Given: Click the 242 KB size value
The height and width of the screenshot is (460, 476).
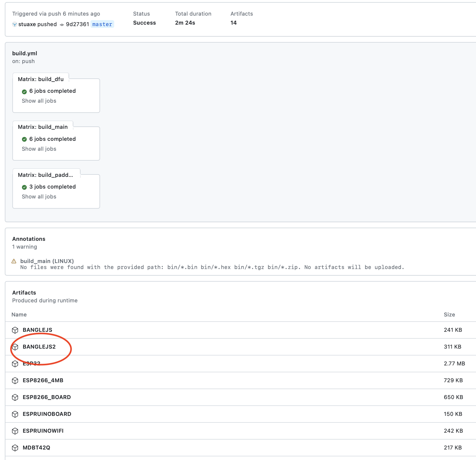Looking at the screenshot, I should coord(453,431).
